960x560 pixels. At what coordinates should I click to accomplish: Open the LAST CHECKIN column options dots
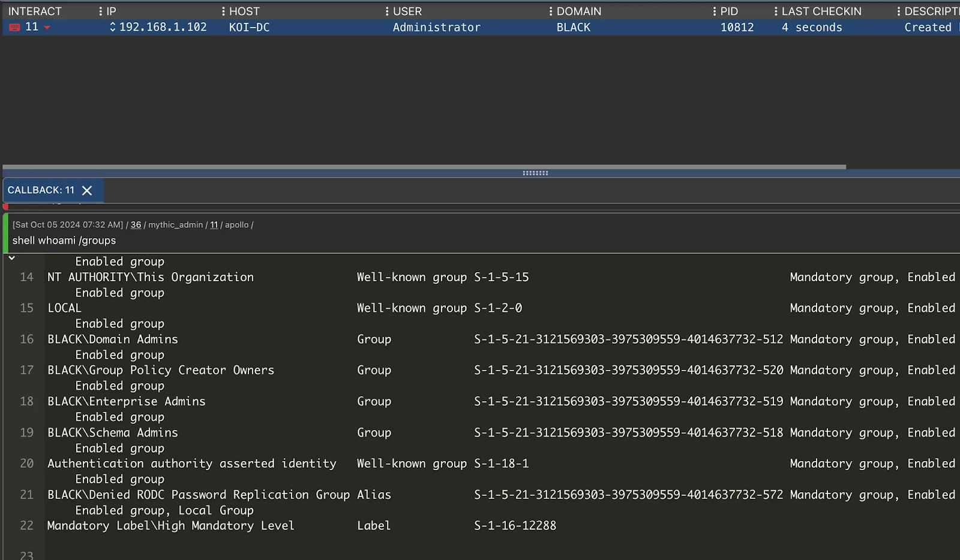[776, 11]
